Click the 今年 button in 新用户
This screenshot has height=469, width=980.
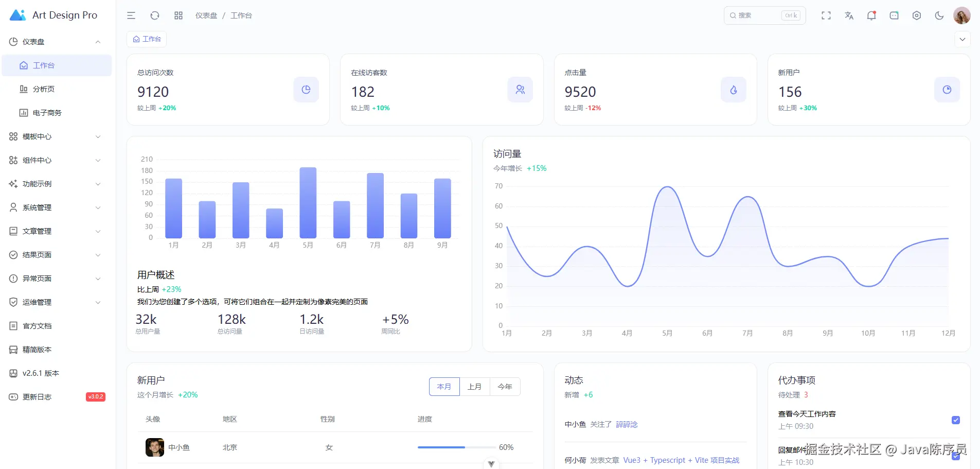tap(505, 387)
